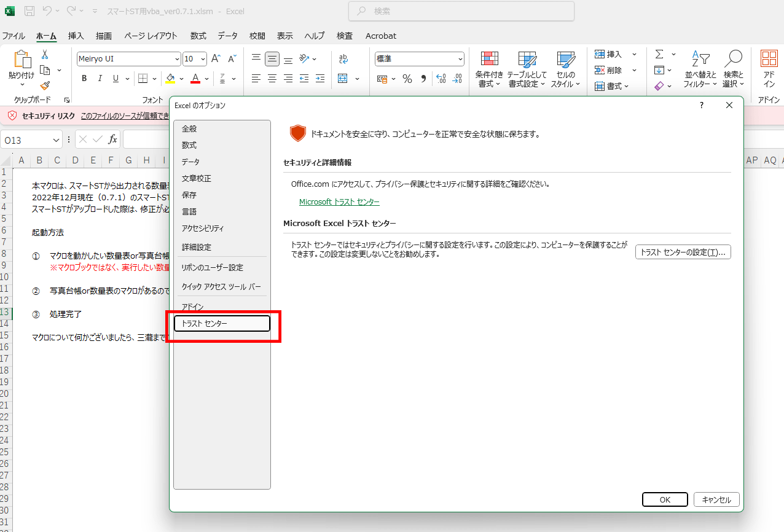
Task: Open Sort and Filter (並べ替えとフィルター)
Action: click(x=700, y=69)
